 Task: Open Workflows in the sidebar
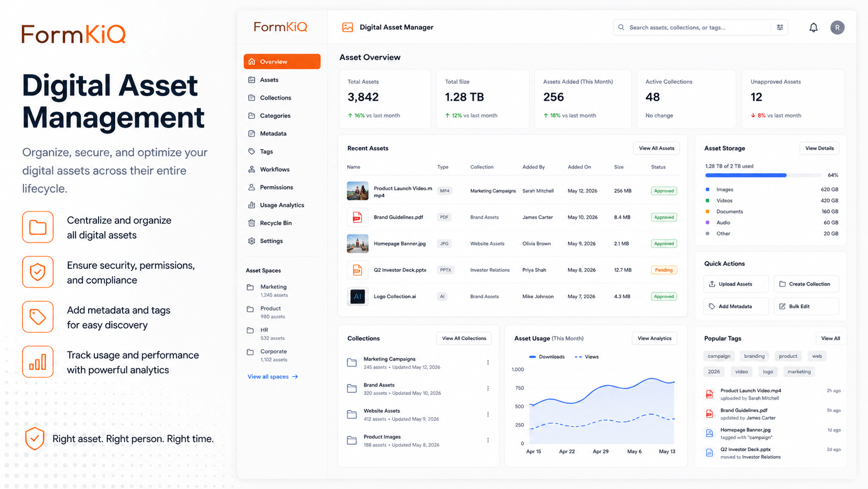pos(282,169)
